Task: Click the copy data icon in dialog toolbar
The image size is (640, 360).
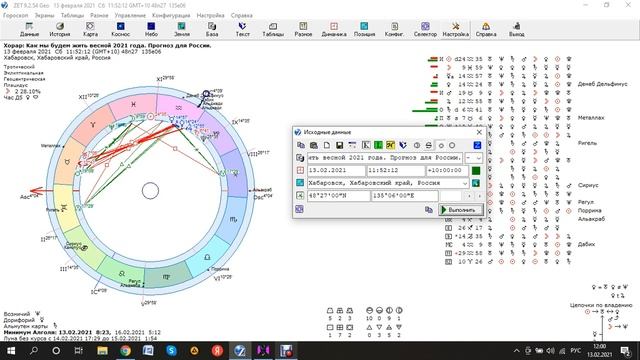Action: tap(301, 145)
